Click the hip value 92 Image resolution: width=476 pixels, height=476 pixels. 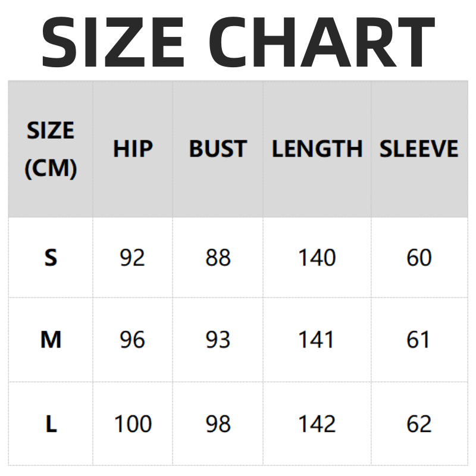pos(132,258)
